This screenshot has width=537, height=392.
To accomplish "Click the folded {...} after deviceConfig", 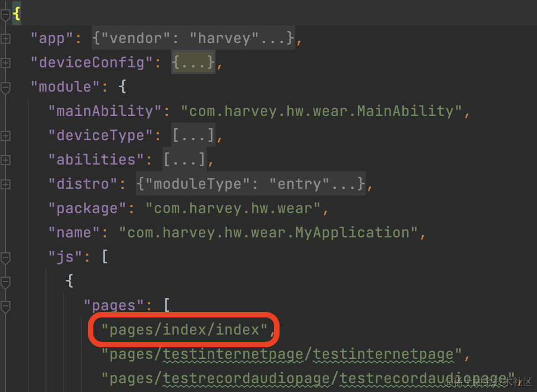I will tap(193, 62).
